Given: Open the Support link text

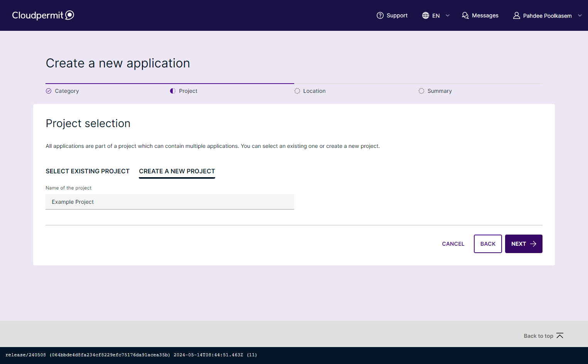Looking at the screenshot, I should pos(397,15).
